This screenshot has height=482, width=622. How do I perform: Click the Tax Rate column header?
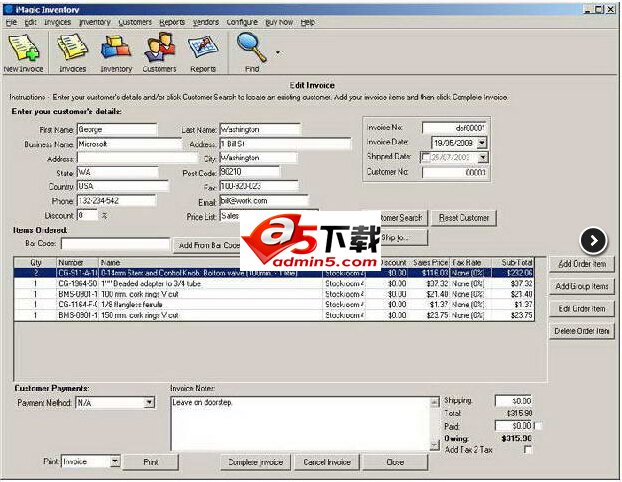(471, 263)
